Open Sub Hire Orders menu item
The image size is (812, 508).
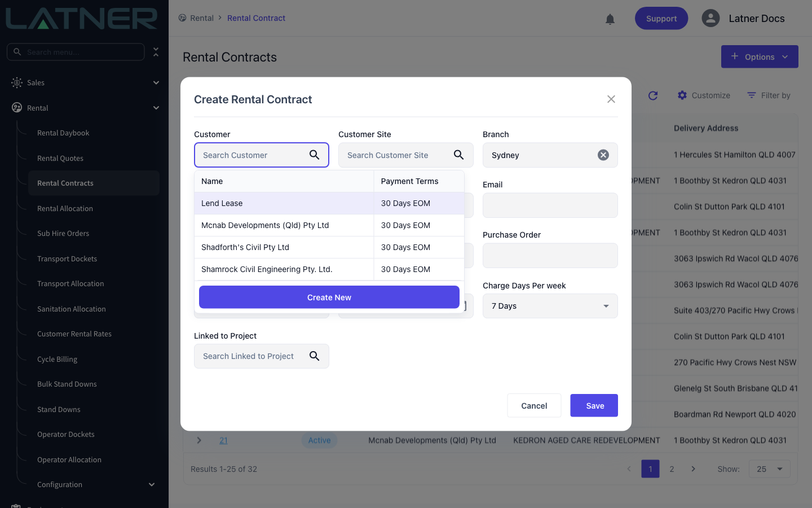tap(63, 234)
